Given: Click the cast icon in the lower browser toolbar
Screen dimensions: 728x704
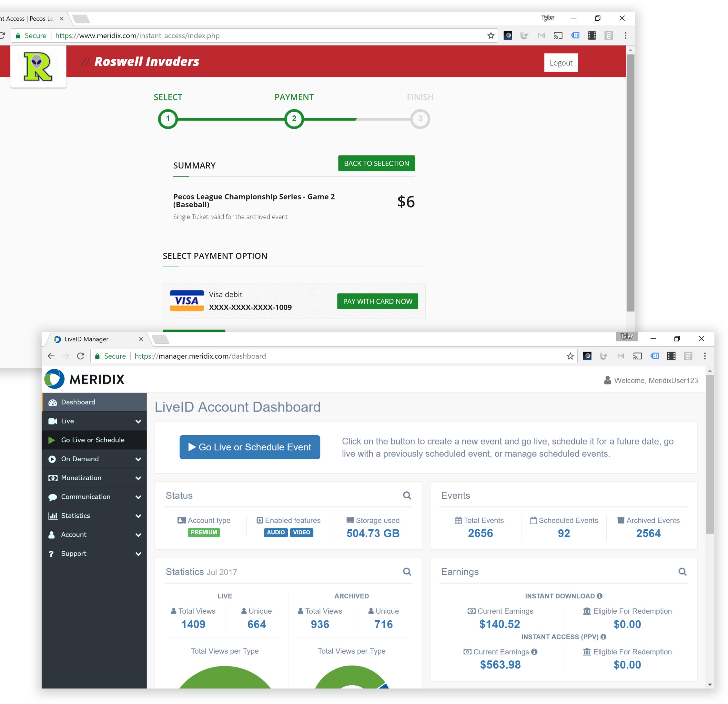Looking at the screenshot, I should point(637,356).
